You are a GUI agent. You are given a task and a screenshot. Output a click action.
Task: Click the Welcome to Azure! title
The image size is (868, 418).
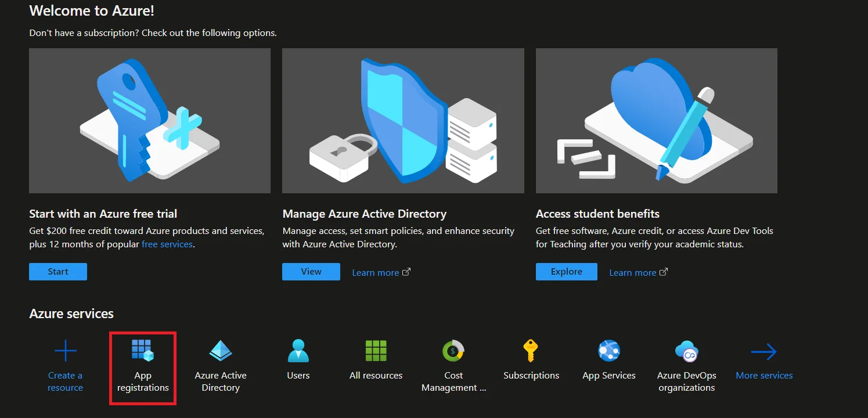coord(92,10)
